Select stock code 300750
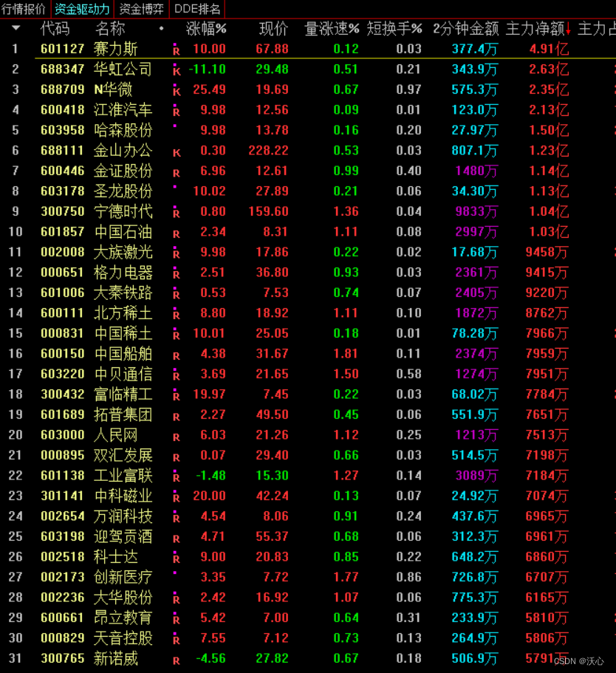 (63, 211)
